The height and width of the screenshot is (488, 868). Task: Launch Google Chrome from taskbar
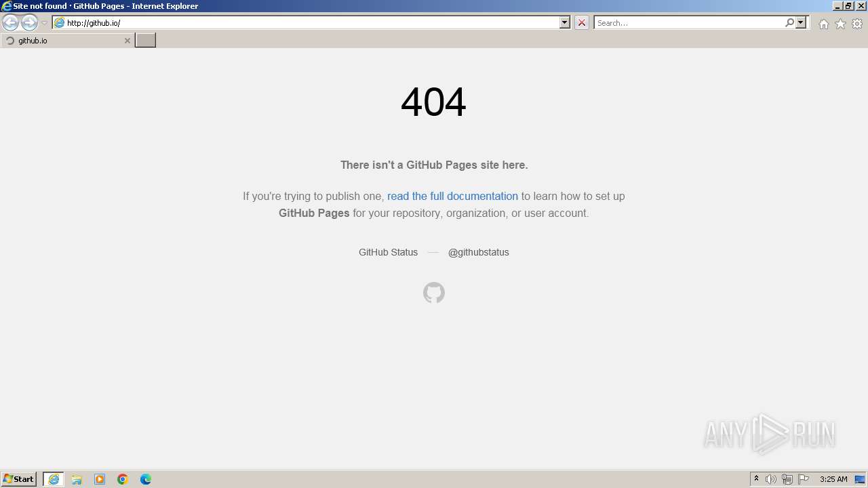click(x=123, y=479)
